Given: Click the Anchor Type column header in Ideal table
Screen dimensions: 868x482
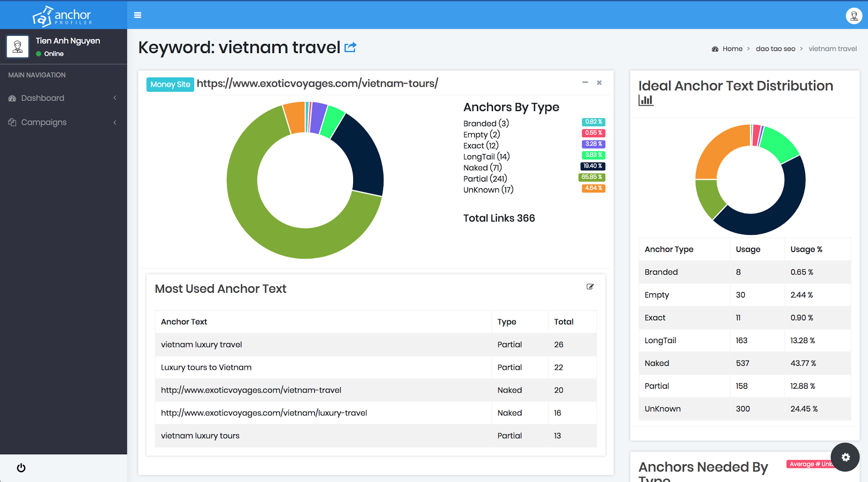Looking at the screenshot, I should (669, 249).
